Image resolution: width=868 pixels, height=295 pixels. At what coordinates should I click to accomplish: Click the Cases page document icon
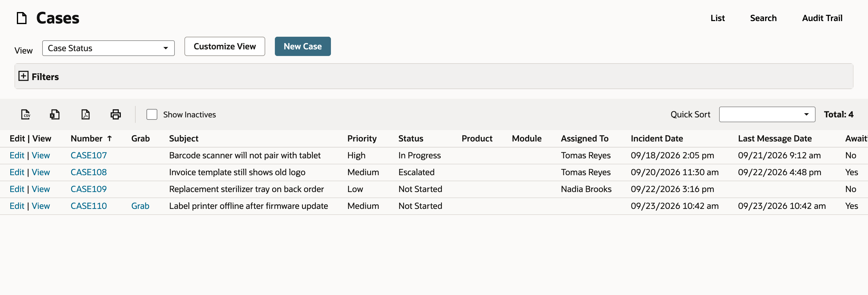(x=22, y=18)
